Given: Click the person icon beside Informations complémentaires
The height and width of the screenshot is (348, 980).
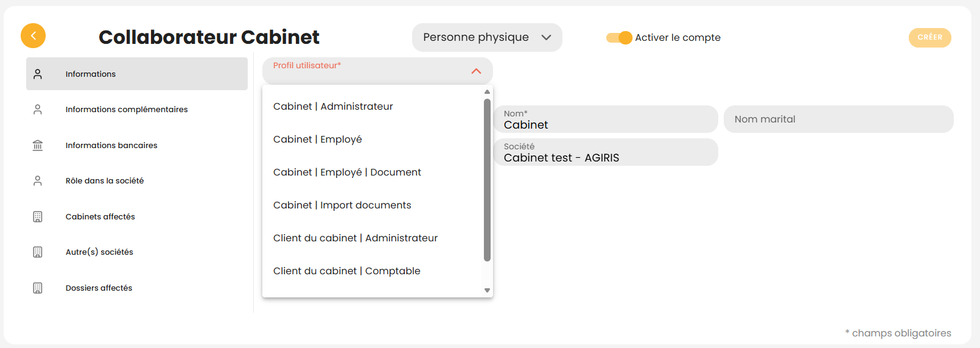Looking at the screenshot, I should (38, 110).
